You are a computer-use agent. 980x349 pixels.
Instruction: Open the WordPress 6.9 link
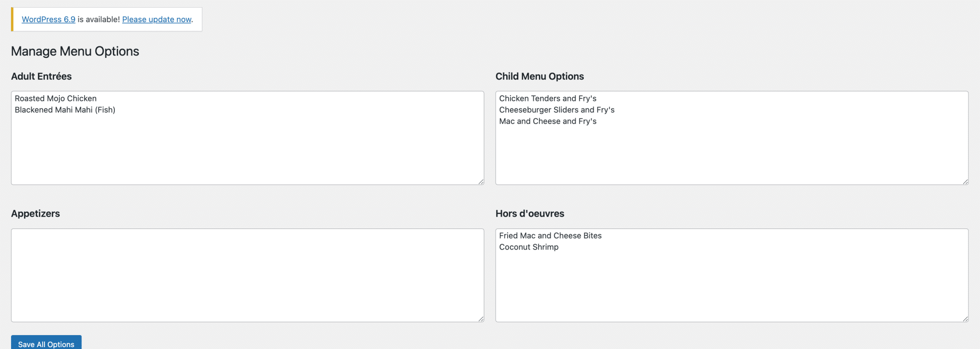(x=48, y=20)
